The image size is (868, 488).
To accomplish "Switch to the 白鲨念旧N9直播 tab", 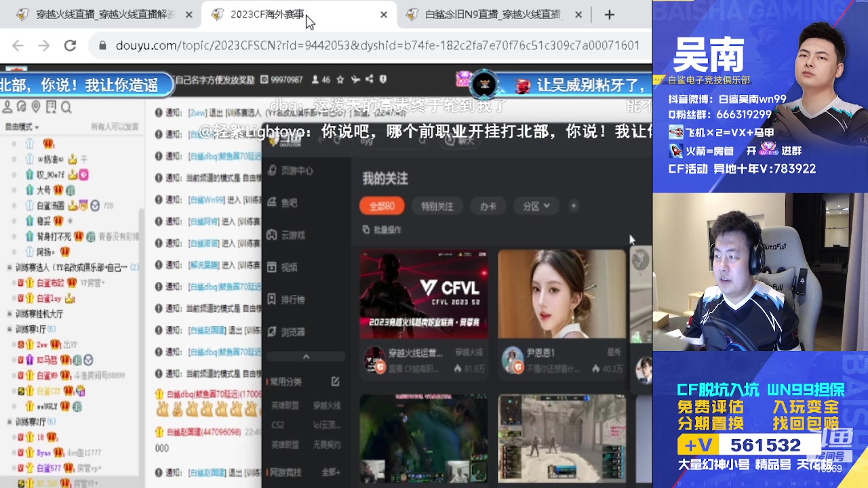I will click(493, 14).
